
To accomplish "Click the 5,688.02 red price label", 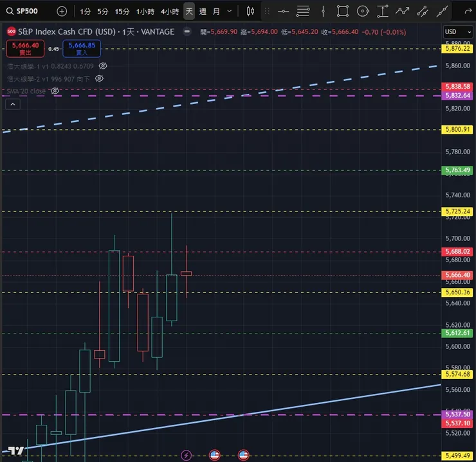I will click(x=457, y=251).
